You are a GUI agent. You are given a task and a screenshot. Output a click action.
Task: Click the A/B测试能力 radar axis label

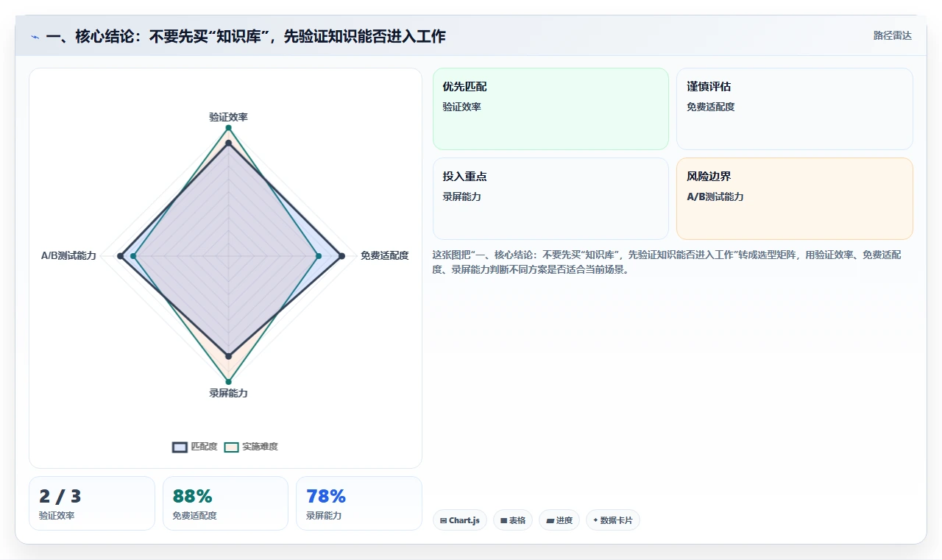(x=68, y=256)
